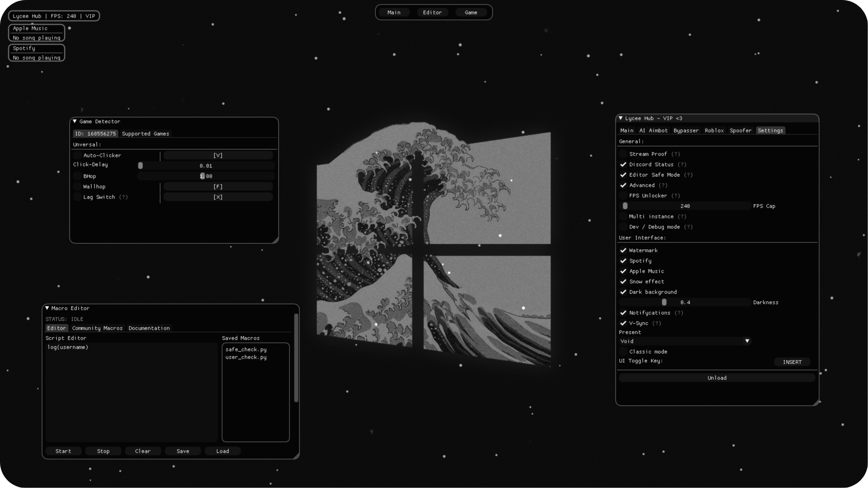Switch to the Supported Games tab
Image resolution: width=868 pixels, height=488 pixels.
[146, 134]
